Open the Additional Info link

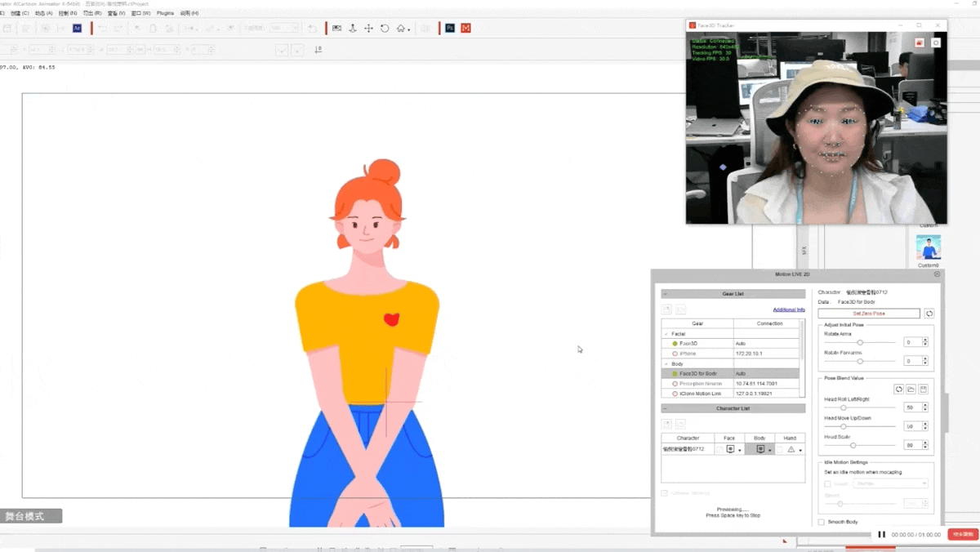(x=789, y=309)
